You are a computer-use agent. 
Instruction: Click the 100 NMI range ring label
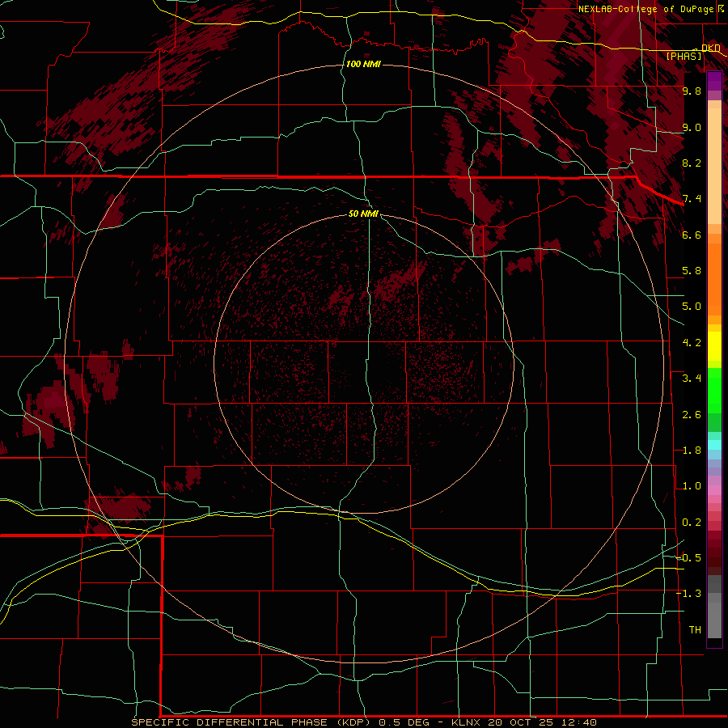[x=363, y=64]
